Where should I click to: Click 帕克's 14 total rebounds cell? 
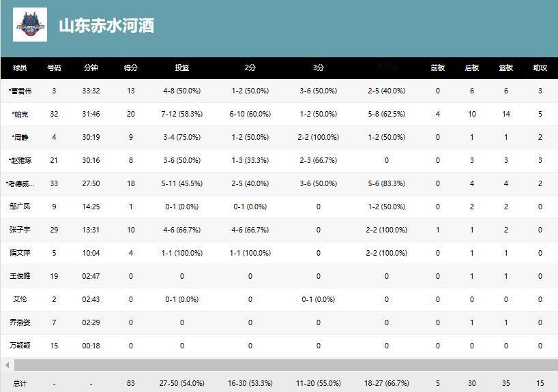click(x=506, y=114)
